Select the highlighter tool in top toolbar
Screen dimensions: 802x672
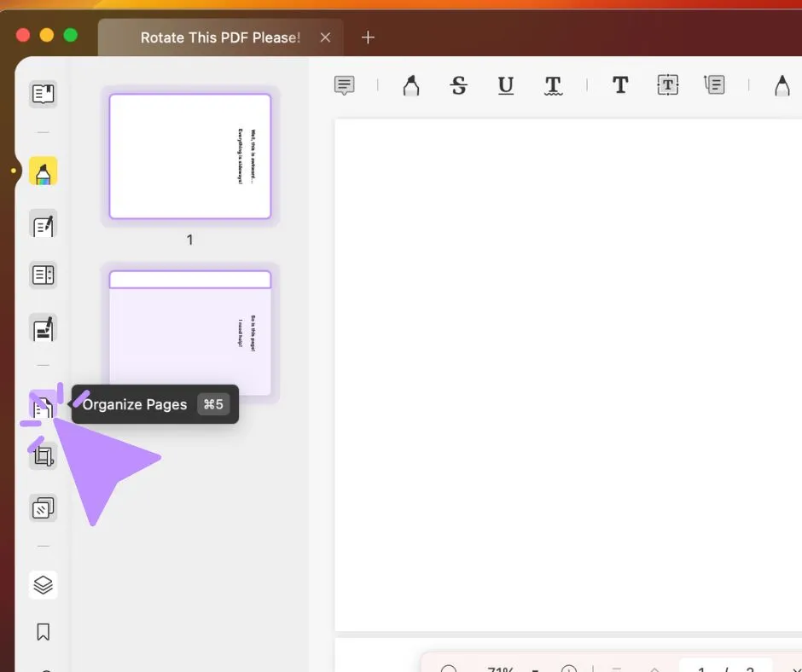click(411, 85)
